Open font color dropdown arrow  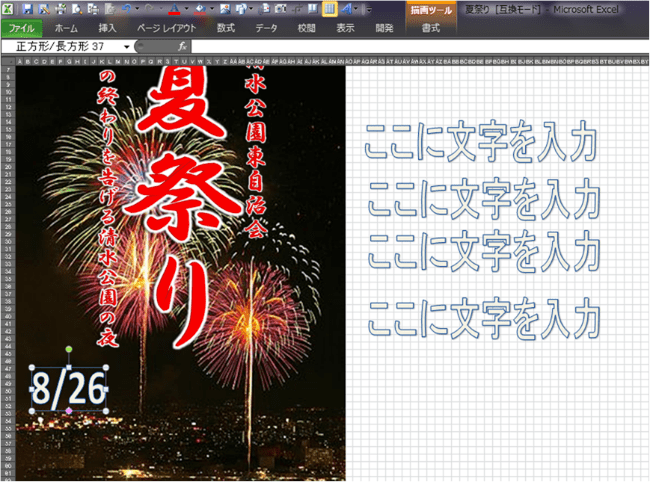pos(187,9)
